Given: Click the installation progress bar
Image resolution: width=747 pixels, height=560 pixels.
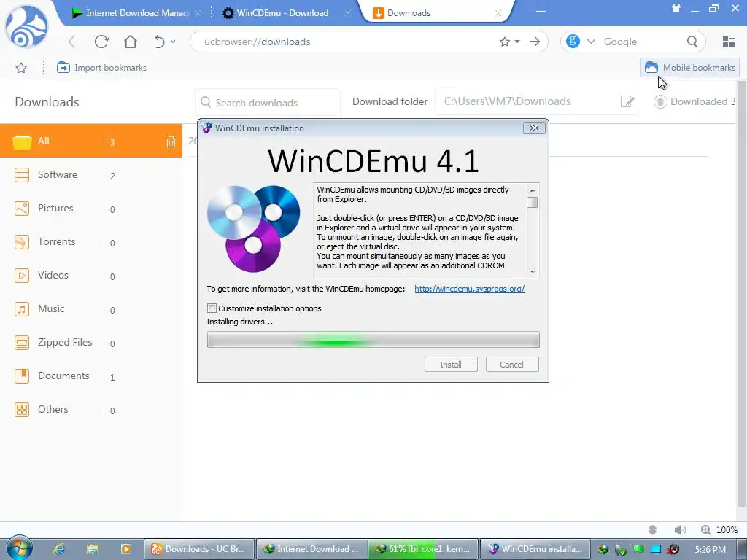Looking at the screenshot, I should [373, 340].
